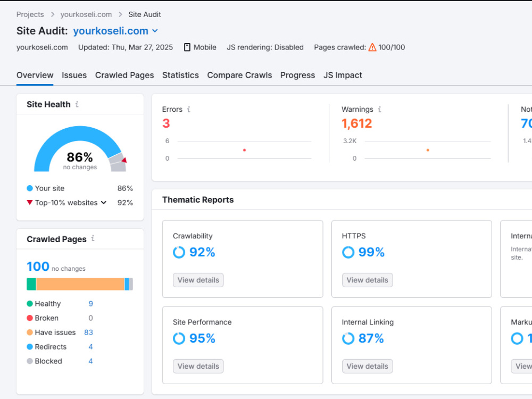Click View details under Site Performance
The height and width of the screenshot is (399, 532).
coord(198,366)
